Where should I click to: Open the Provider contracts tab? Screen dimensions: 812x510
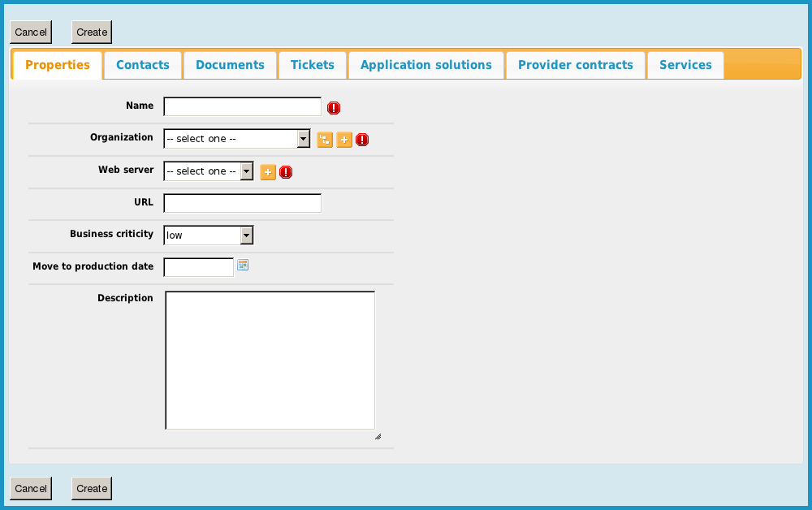coord(576,65)
